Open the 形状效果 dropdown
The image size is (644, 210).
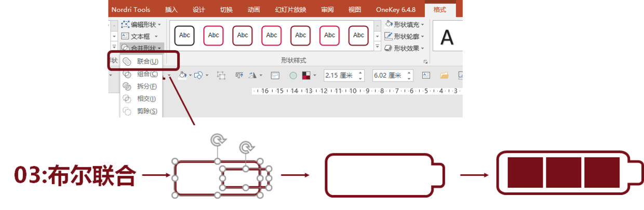[x=405, y=48]
